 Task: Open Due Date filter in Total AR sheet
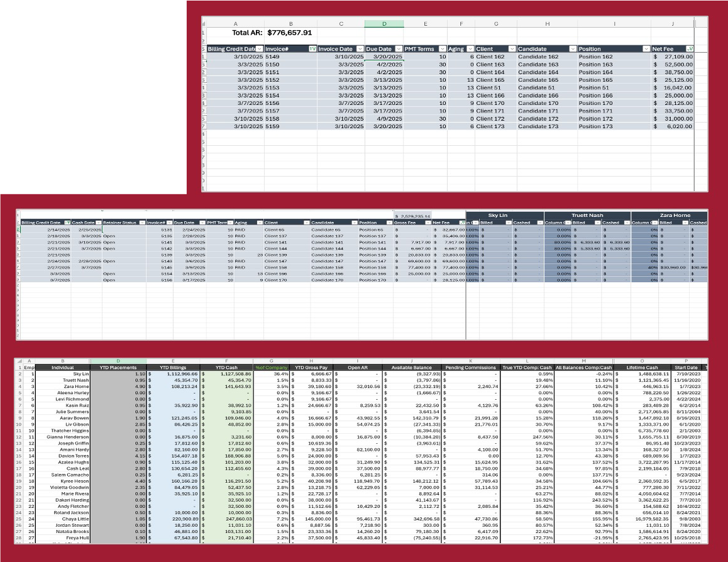click(399, 49)
